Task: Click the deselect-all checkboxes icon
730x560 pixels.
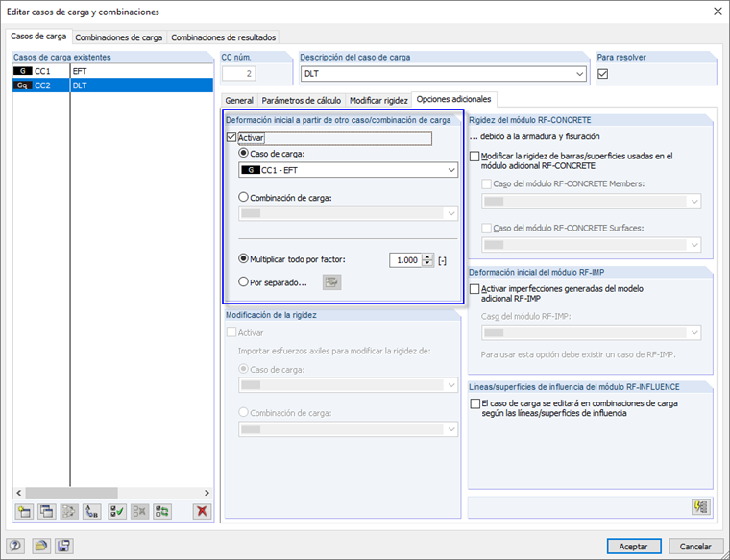Action: [x=139, y=512]
